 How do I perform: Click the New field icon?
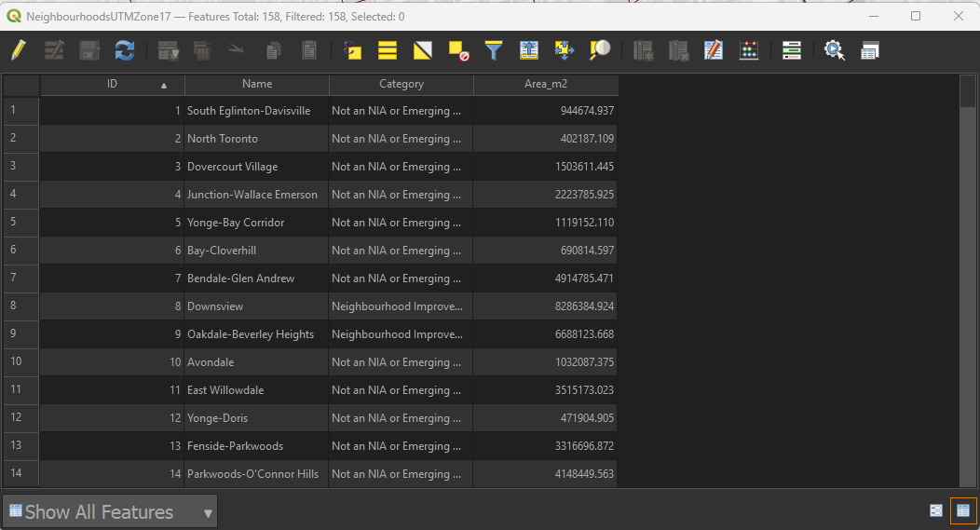643,50
